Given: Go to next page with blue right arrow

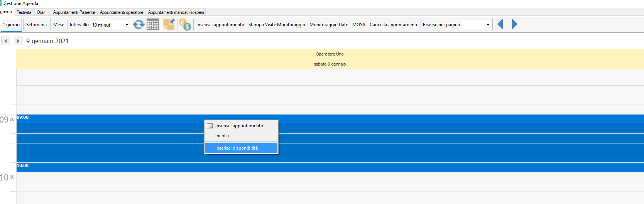Looking at the screenshot, I should 515,24.
